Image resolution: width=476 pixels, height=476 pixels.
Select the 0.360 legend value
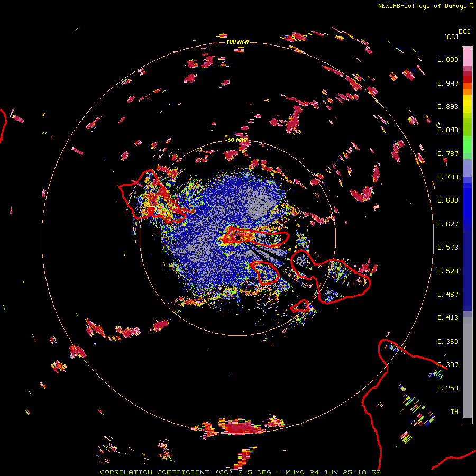(x=448, y=342)
